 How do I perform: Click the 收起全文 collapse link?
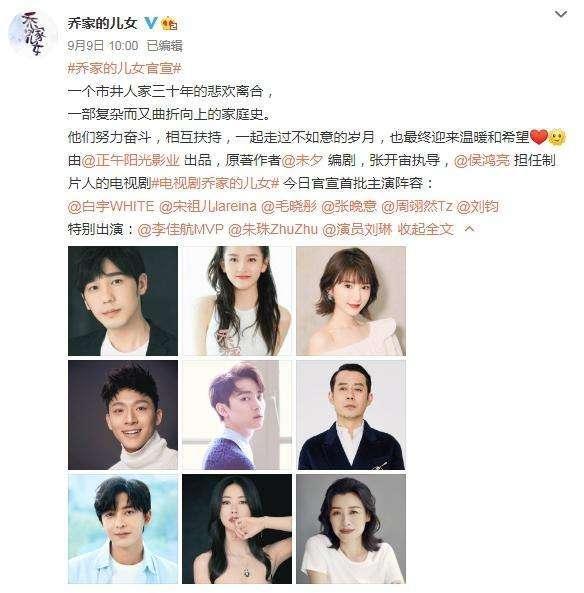tap(425, 229)
